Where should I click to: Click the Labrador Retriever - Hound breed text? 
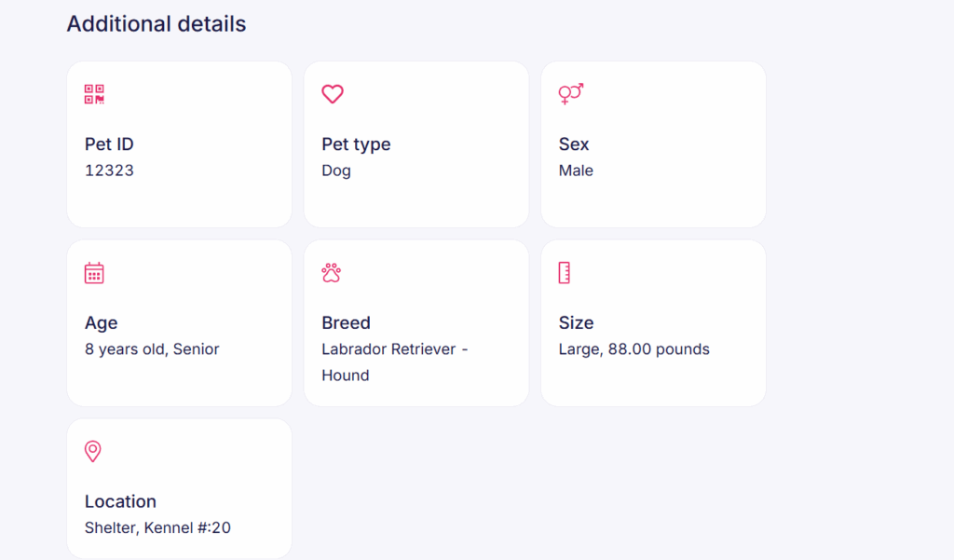pos(394,362)
